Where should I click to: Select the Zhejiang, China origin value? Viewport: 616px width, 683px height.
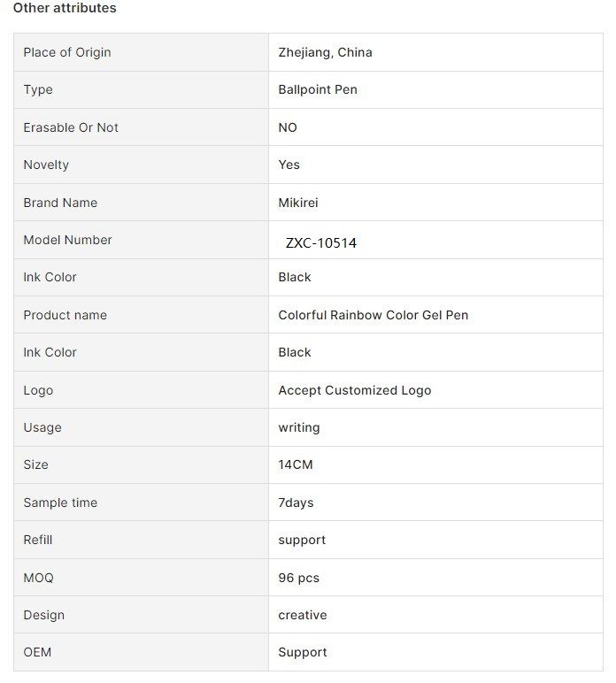point(325,52)
